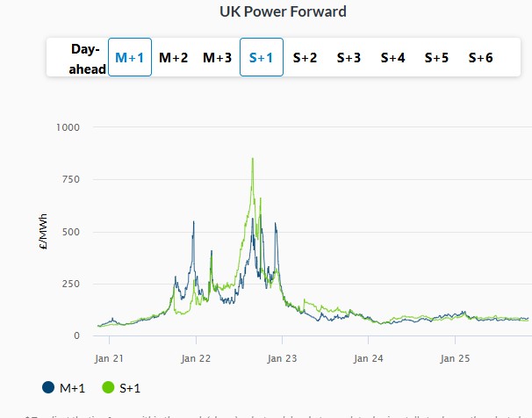
Task: Deselect the M+1 series button above the chart
Action: (130, 58)
